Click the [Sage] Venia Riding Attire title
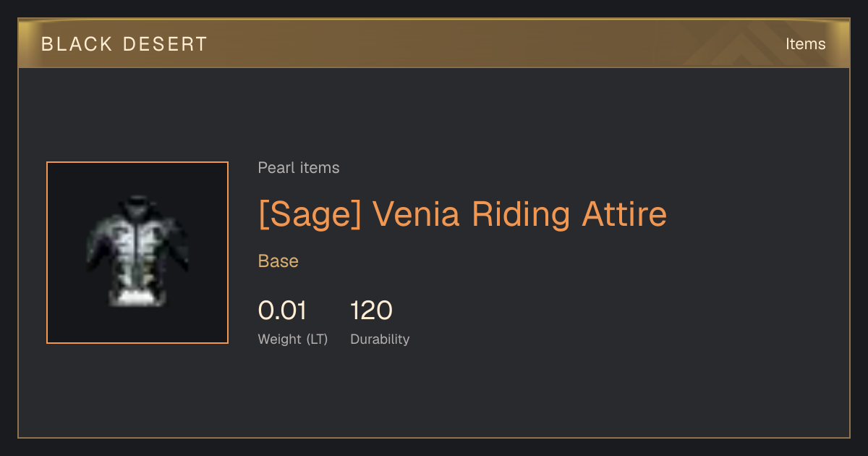Image resolution: width=868 pixels, height=456 pixels. pyautogui.click(x=462, y=214)
